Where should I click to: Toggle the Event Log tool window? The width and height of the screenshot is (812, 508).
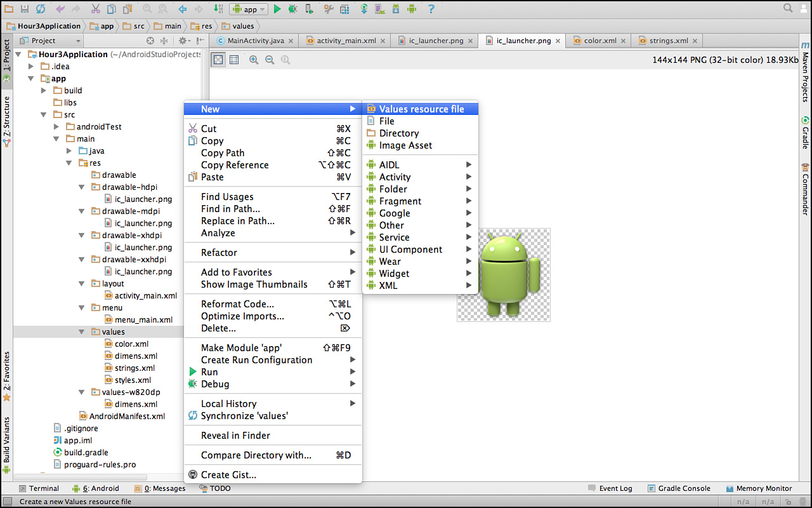pyautogui.click(x=610, y=488)
